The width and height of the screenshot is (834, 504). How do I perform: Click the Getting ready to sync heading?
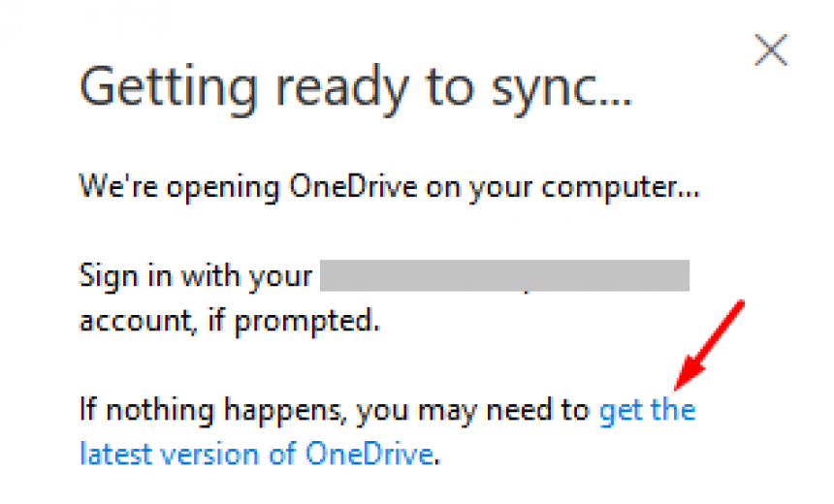pos(355,89)
